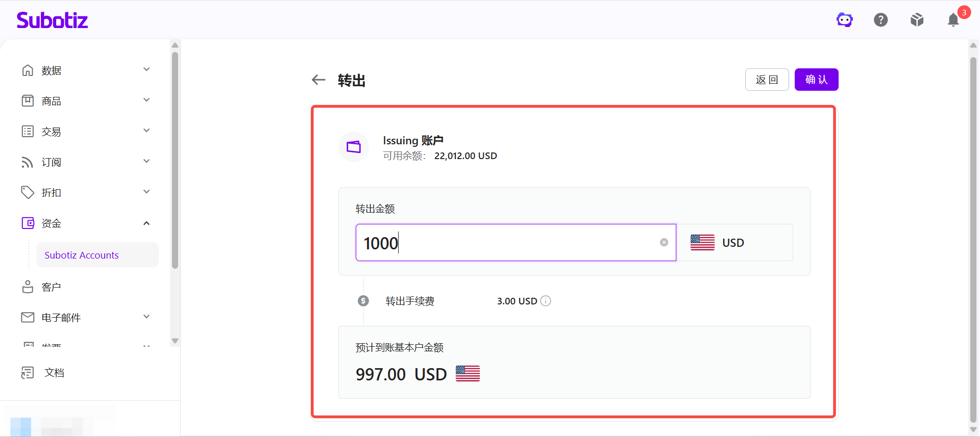This screenshot has height=437, width=980.
Task: Click the Subotiz logo
Action: 52,20
